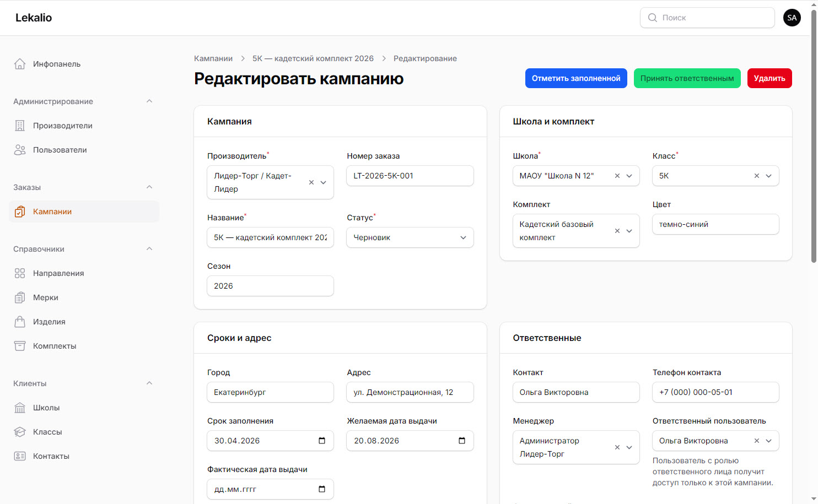Click the Телефон контакта field
The height and width of the screenshot is (504, 818).
point(715,392)
